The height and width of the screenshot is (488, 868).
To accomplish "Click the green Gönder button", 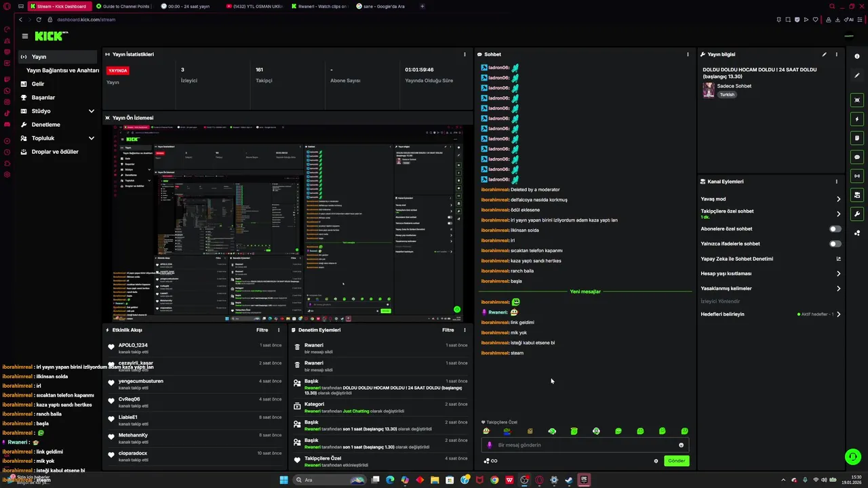I will [676, 461].
